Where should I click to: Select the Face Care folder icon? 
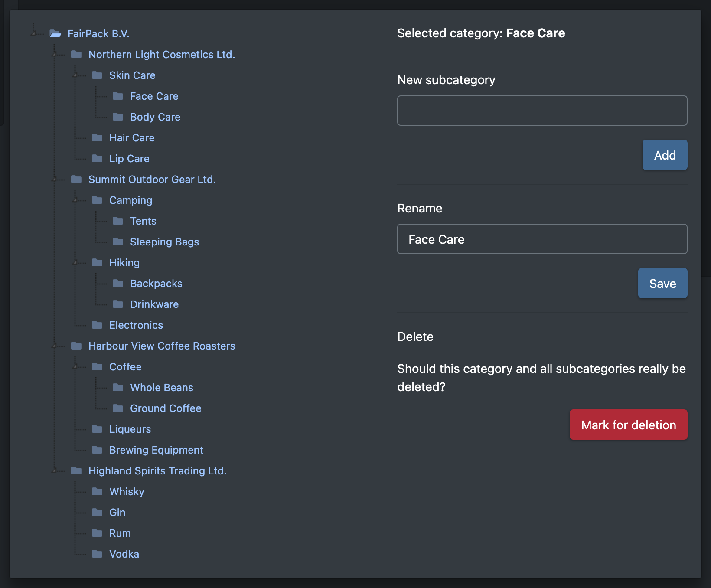(118, 96)
